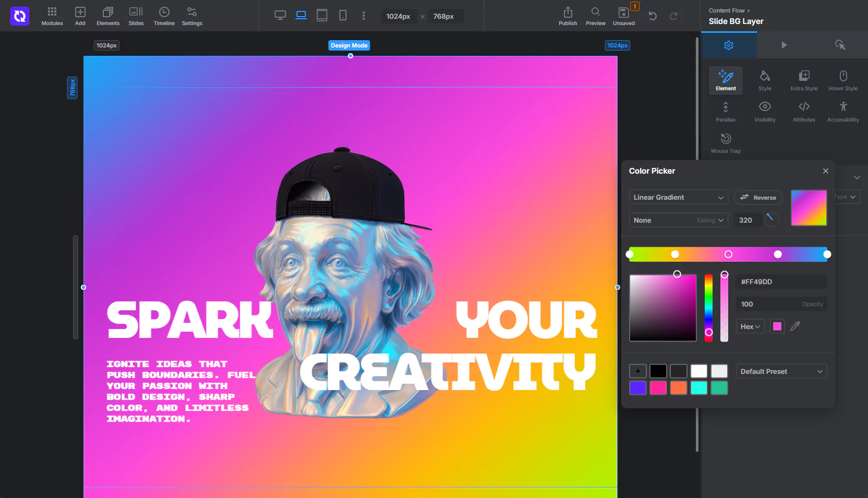The height and width of the screenshot is (498, 868).
Task: Switch to laptop device view
Action: coord(301,16)
